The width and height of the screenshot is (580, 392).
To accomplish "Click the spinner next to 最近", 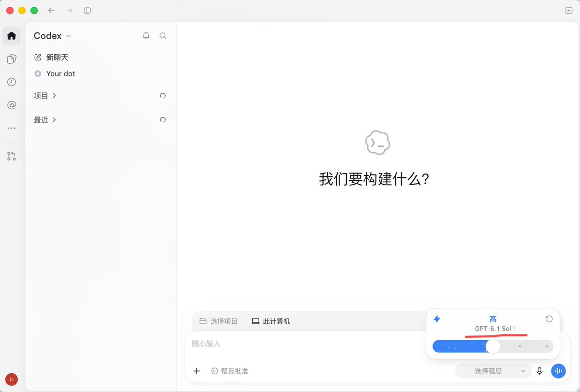I will 163,120.
